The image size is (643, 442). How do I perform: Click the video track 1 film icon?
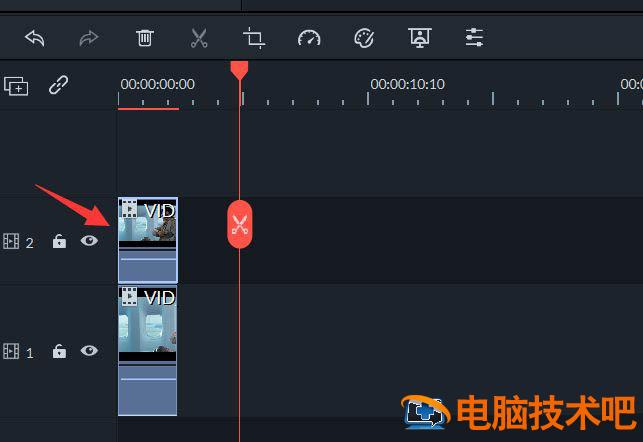11,351
